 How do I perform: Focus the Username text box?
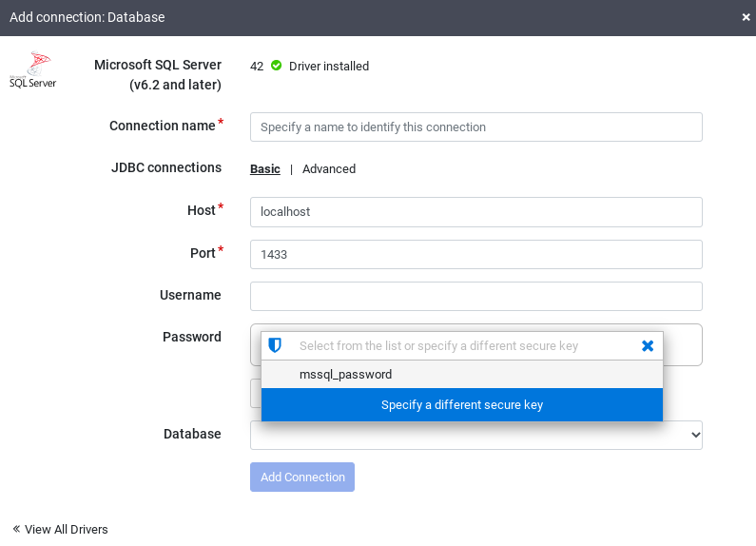475,296
